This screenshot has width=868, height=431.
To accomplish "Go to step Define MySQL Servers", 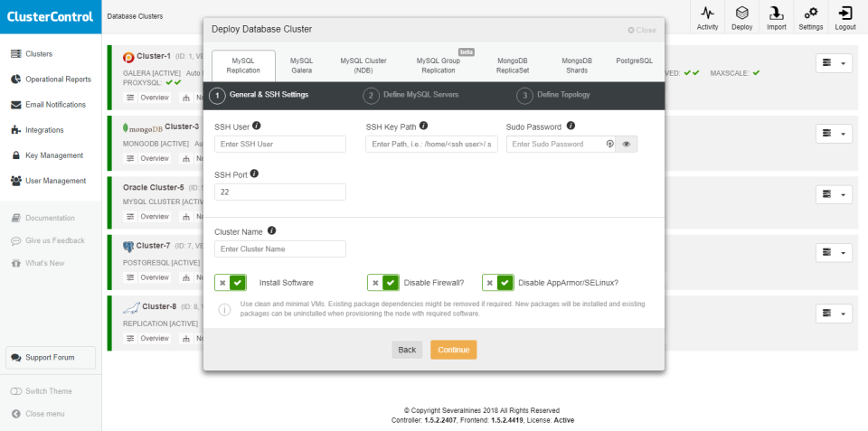I will pyautogui.click(x=411, y=95).
